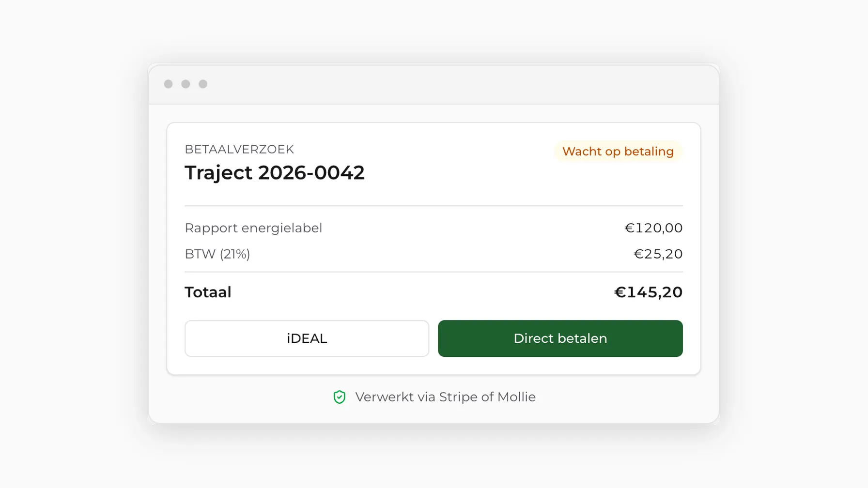Image resolution: width=868 pixels, height=488 pixels.
Task: Click the Wacht op betaling status badge
Action: click(618, 152)
